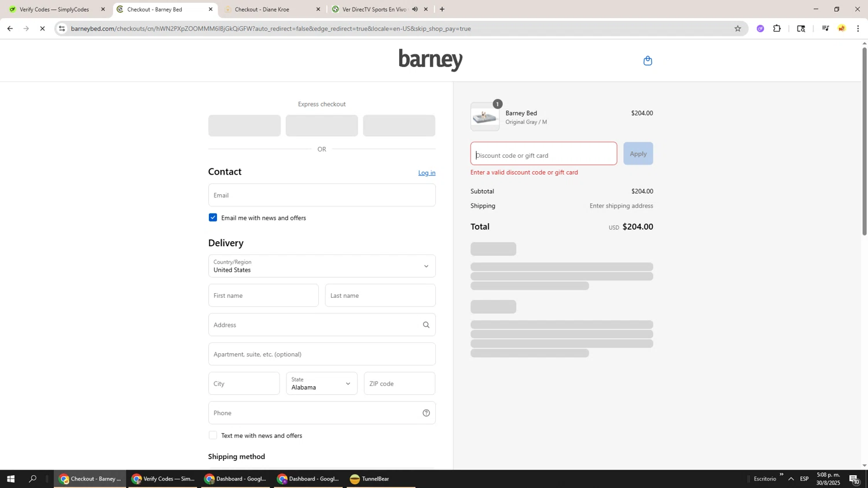Focus the Last name field
Viewport: 868px width, 488px height.
coord(380,295)
